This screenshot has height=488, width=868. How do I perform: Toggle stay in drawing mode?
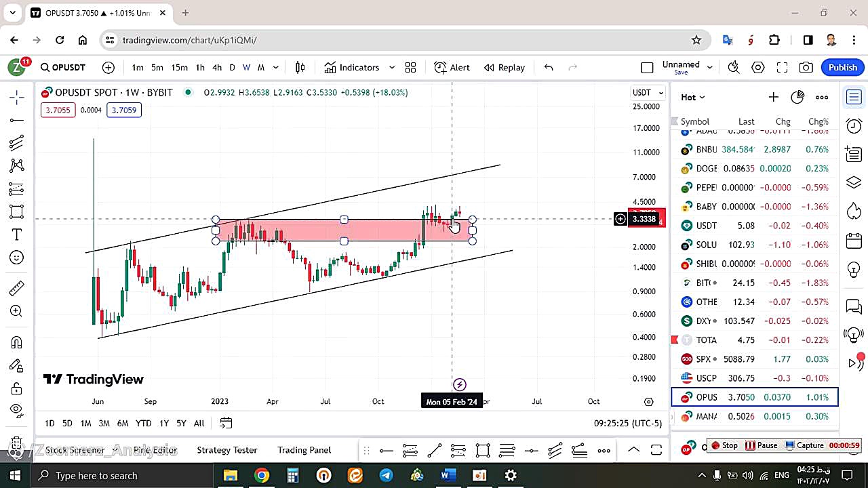[x=17, y=365]
